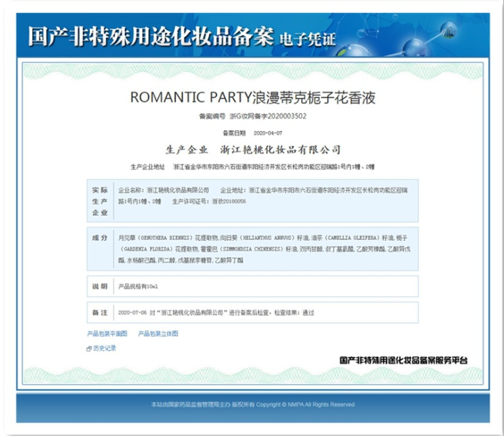Open the 产品包装平面图 link
The width and height of the screenshot is (504, 436).
(107, 334)
